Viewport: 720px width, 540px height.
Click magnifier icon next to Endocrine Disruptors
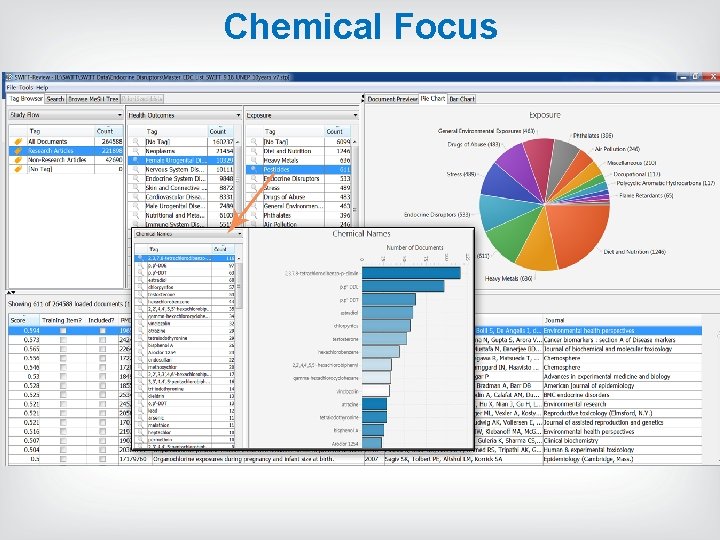click(x=254, y=179)
